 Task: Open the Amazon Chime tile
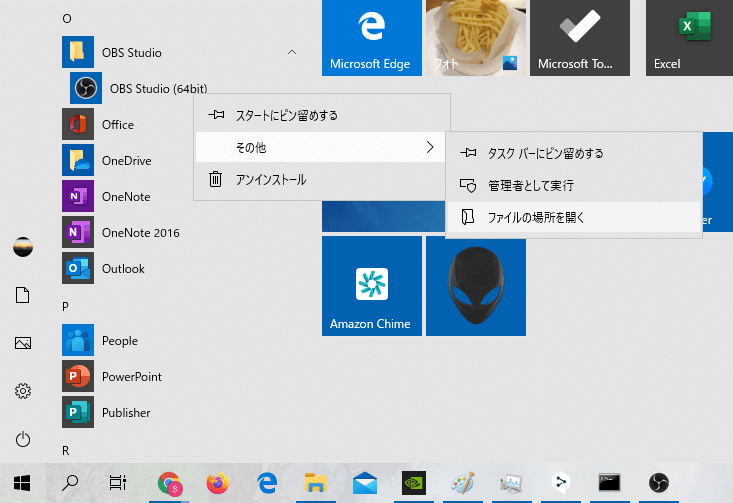(x=372, y=286)
